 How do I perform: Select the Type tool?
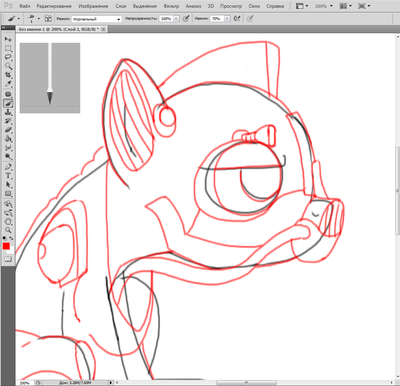8,176
